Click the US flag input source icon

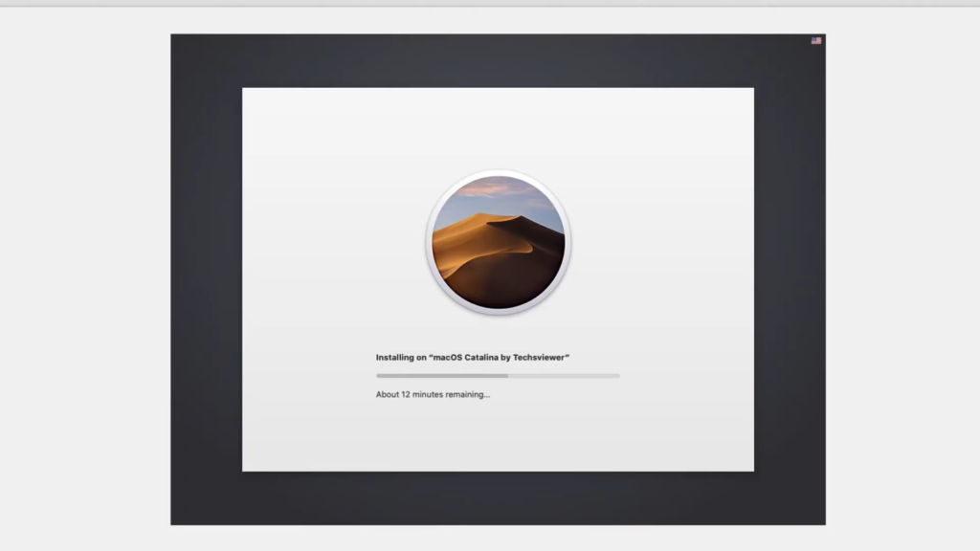[816, 41]
